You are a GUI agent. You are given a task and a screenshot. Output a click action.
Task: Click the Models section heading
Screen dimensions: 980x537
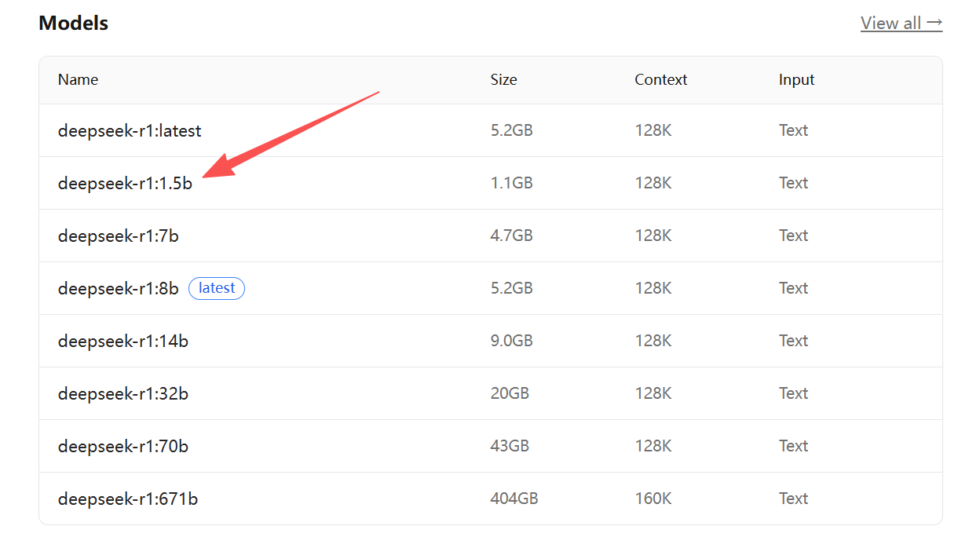pyautogui.click(x=74, y=24)
